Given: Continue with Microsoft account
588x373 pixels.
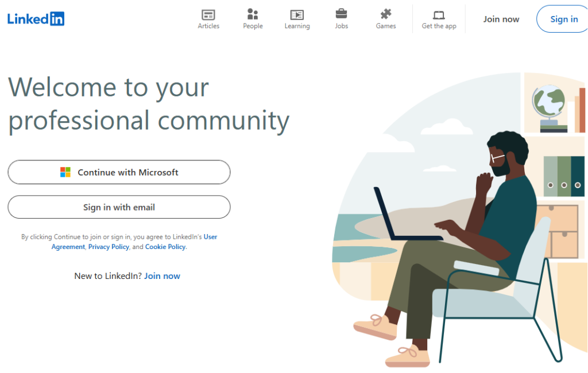Looking at the screenshot, I should pos(119,172).
